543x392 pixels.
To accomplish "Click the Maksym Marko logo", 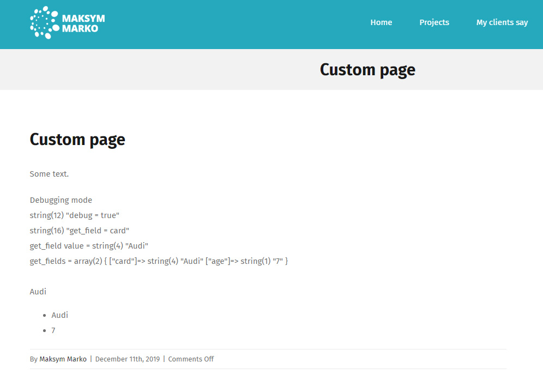I will point(68,22).
